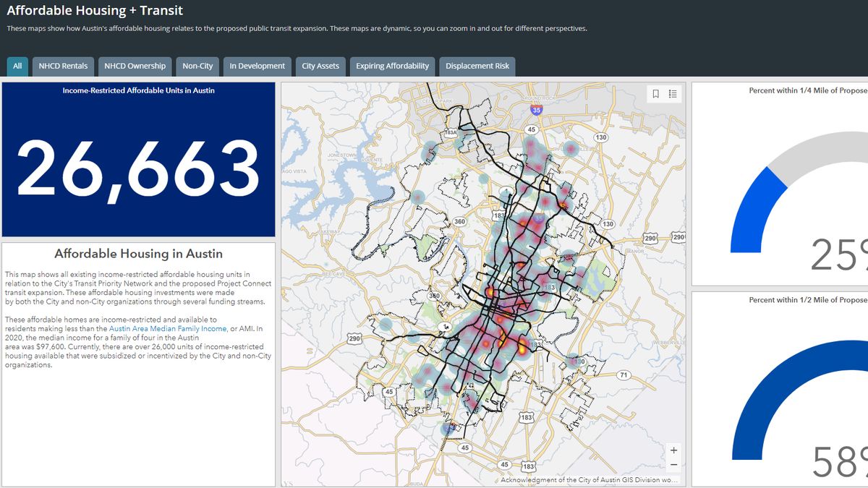Click the MANOR label on the map

coord(634,251)
